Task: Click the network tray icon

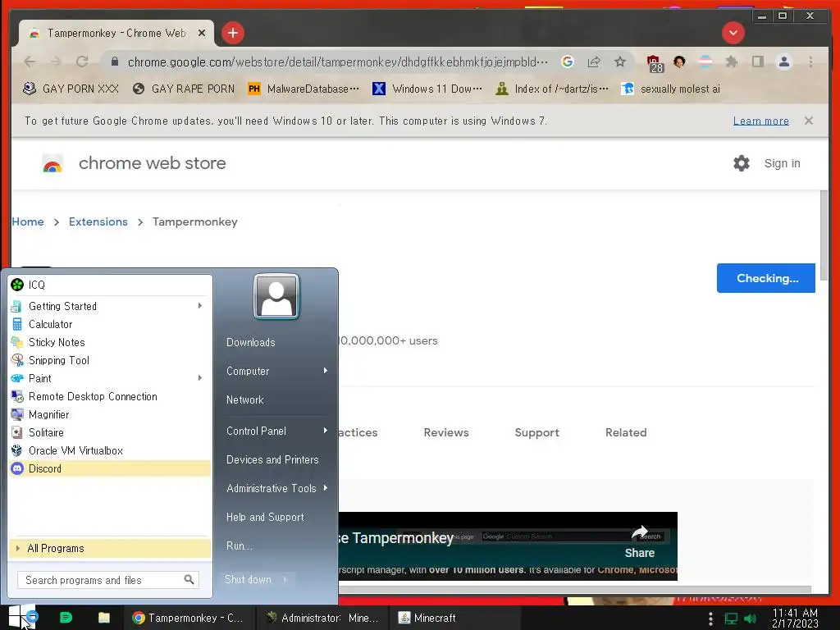Action: pyautogui.click(x=731, y=619)
